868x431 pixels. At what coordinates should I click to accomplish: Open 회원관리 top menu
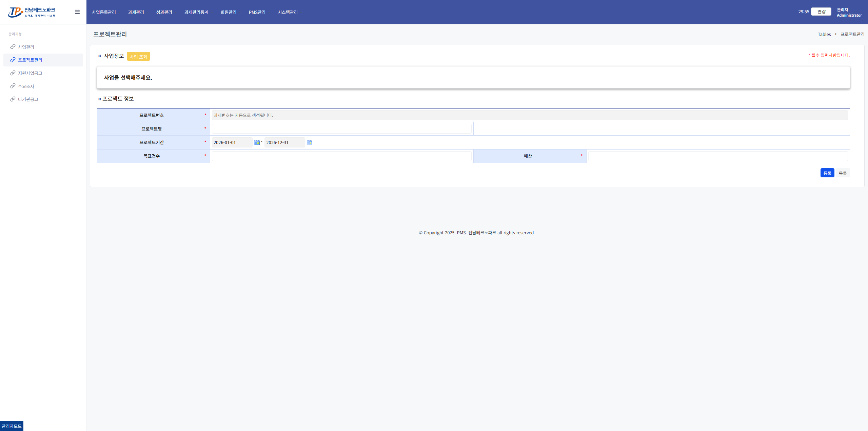229,12
